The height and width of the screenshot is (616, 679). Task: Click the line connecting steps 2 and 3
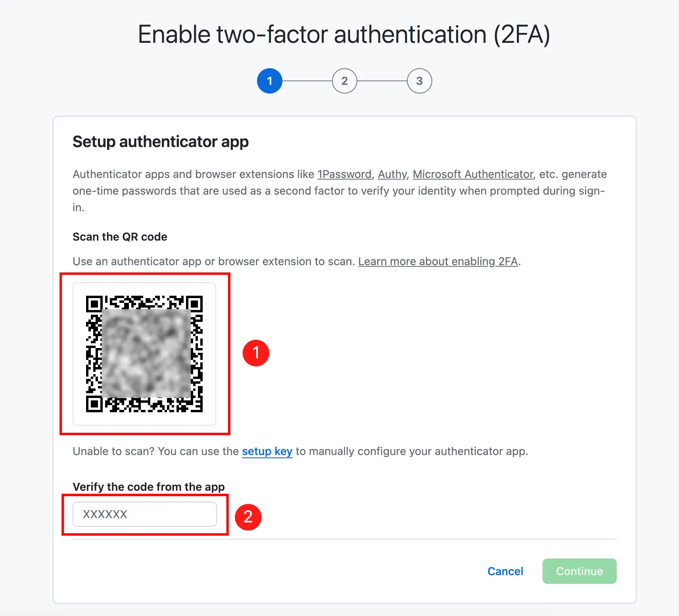(x=382, y=81)
